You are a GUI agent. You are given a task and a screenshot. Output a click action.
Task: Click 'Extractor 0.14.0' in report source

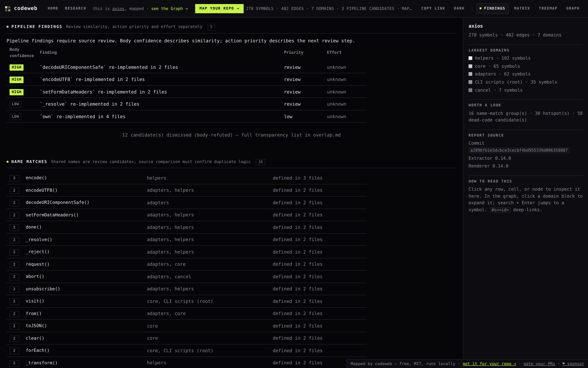490,158
